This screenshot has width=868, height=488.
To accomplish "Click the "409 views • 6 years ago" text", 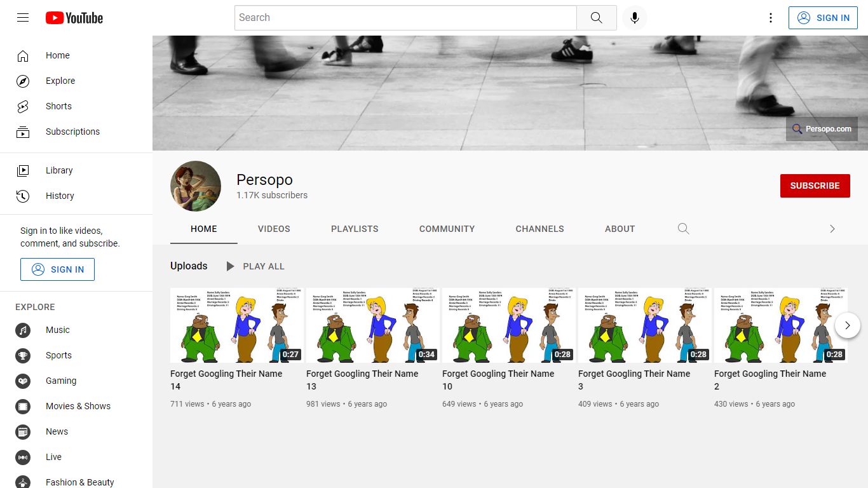I will click(x=618, y=404).
